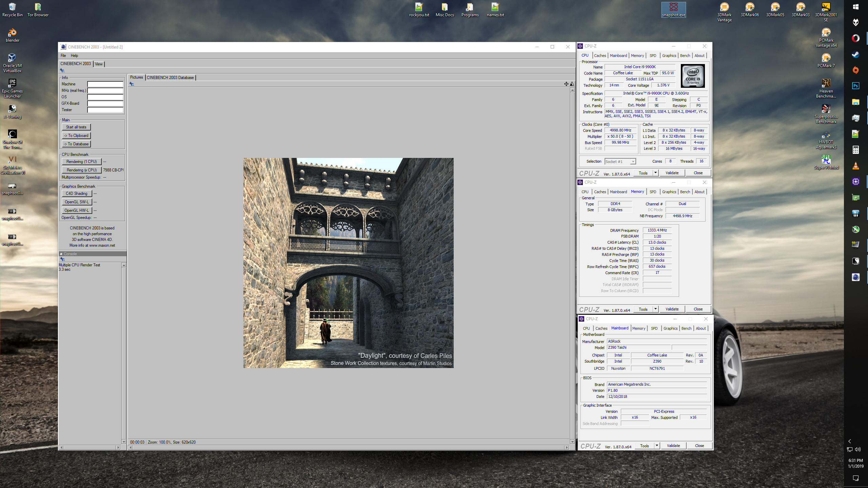Open Steam from the taskbar
The image size is (868, 488).
(855, 54)
